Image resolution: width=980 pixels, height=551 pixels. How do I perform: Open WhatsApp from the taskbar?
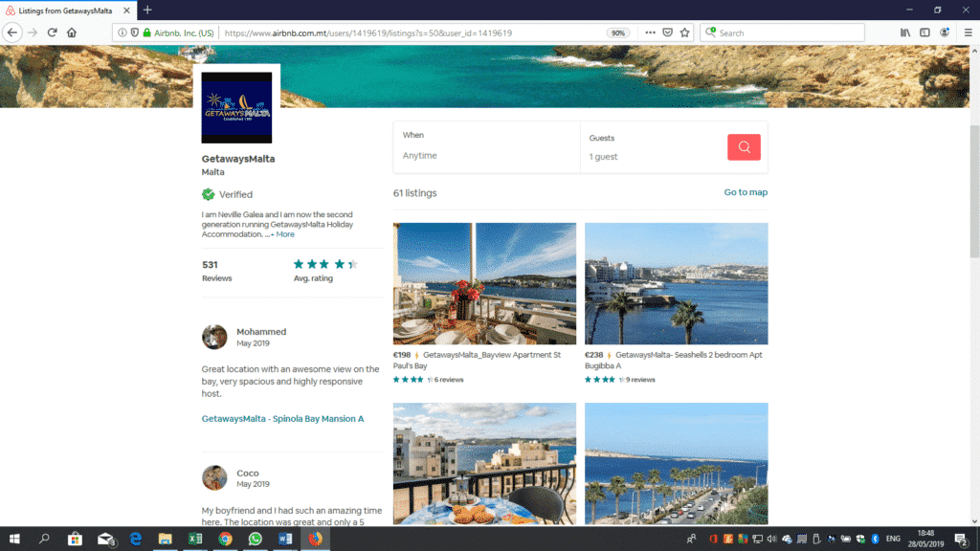(x=255, y=539)
